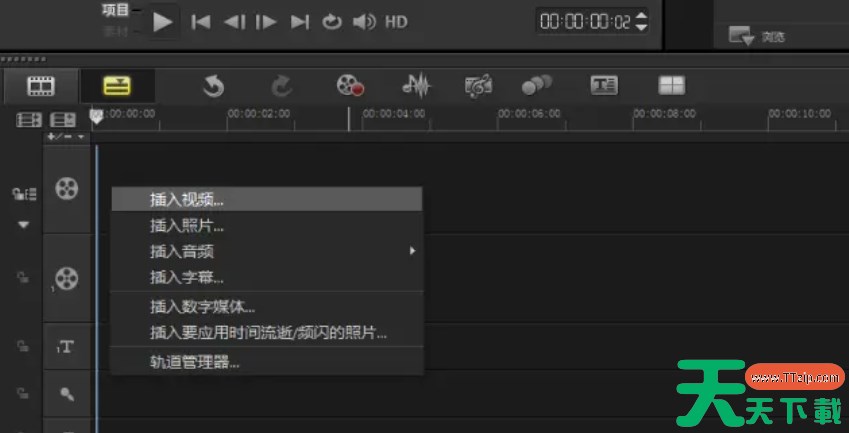849x433 pixels.
Task: Undo the last action
Action: click(x=213, y=86)
